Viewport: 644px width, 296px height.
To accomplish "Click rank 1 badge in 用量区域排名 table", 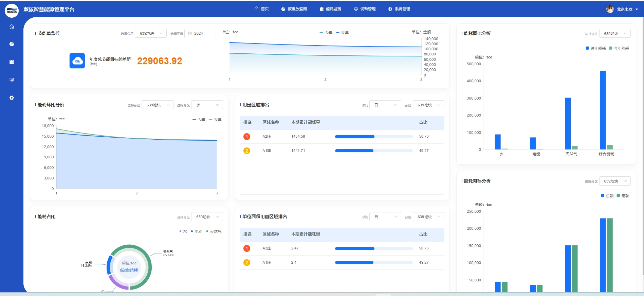I will point(247,137).
